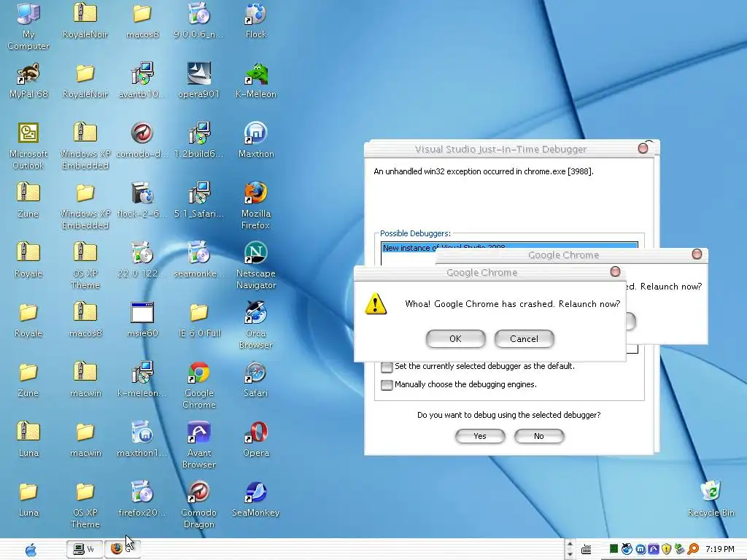The image size is (747, 560).
Task: Click the green CPU meter tray icon
Action: click(614, 549)
